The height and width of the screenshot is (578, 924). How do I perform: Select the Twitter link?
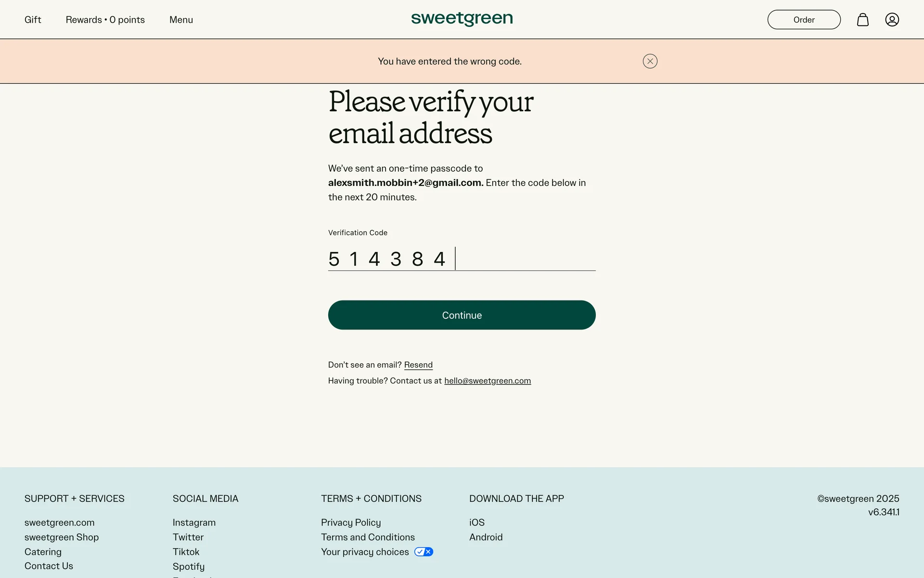pyautogui.click(x=188, y=537)
